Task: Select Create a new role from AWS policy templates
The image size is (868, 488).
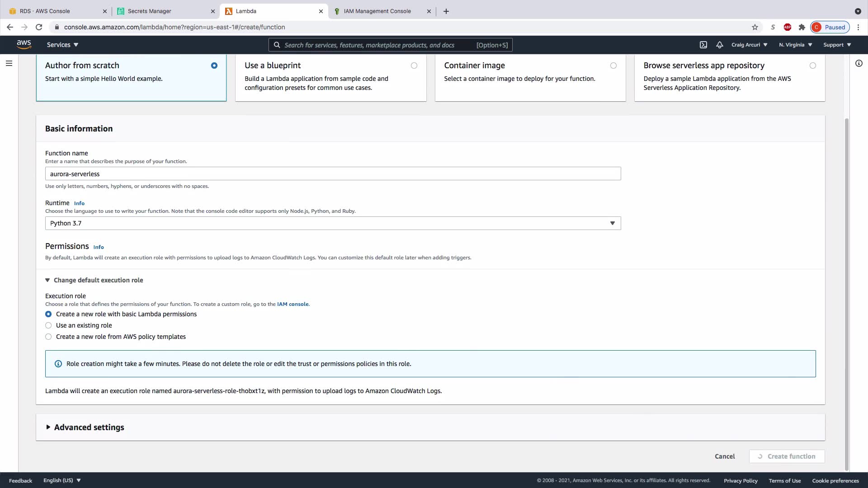Action: 48,337
